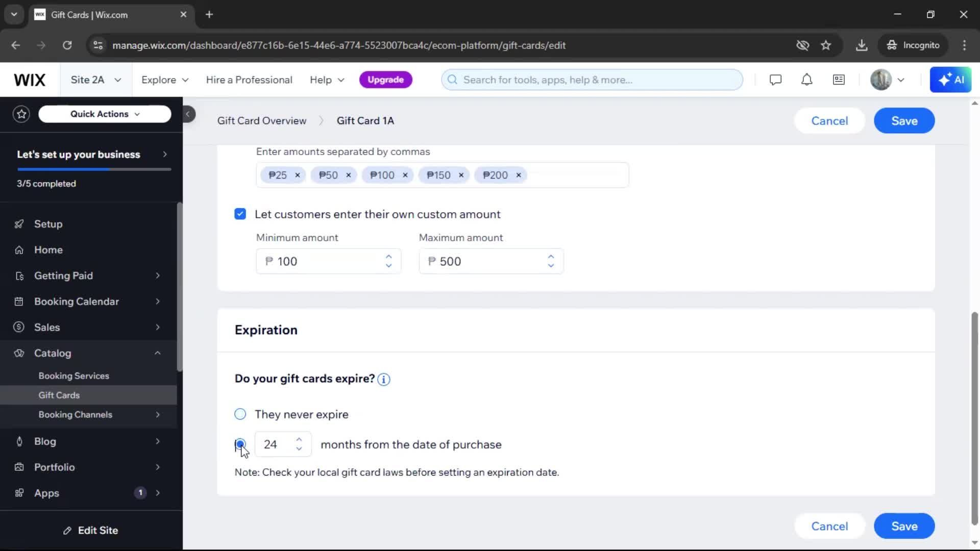Open a new browser tab

(209, 14)
